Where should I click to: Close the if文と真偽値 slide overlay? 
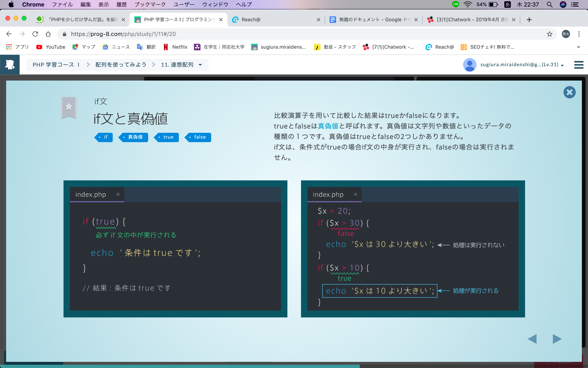(x=569, y=92)
